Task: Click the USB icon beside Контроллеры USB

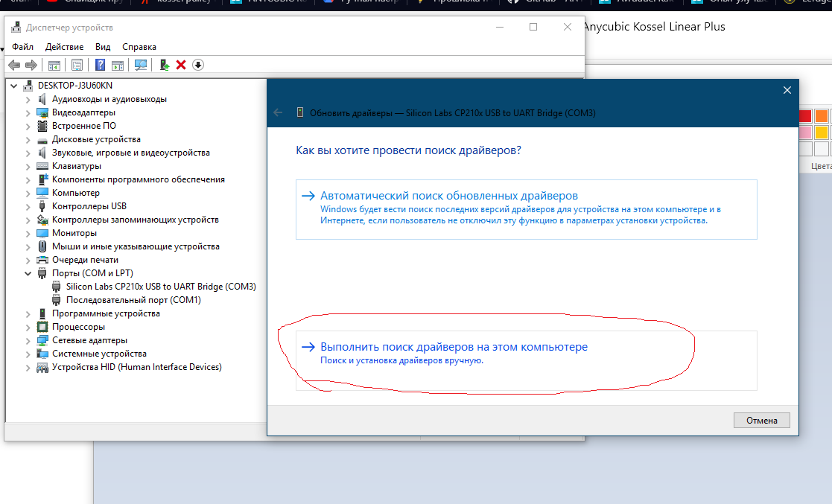Action: [42, 206]
